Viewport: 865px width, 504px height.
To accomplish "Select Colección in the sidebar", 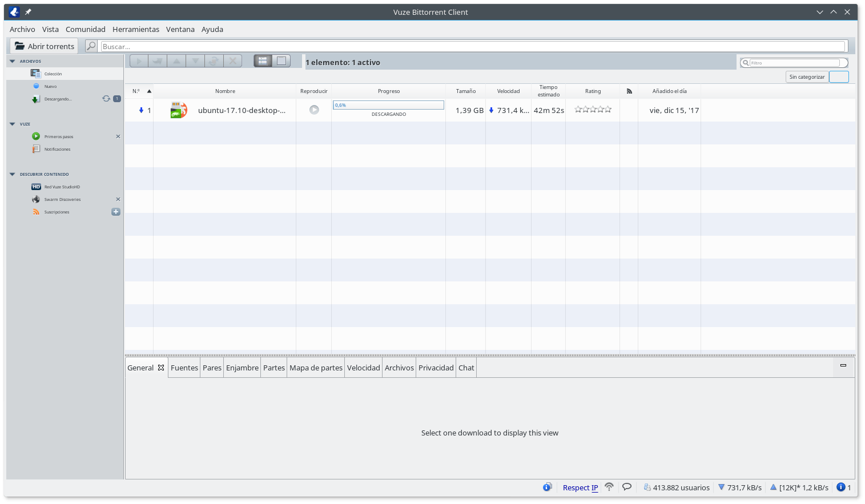I will [x=65, y=74].
